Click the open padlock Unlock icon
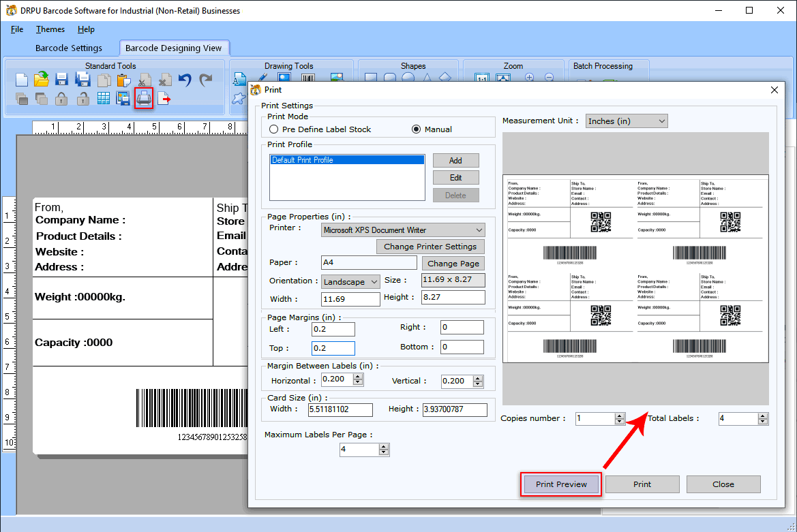 (x=83, y=99)
